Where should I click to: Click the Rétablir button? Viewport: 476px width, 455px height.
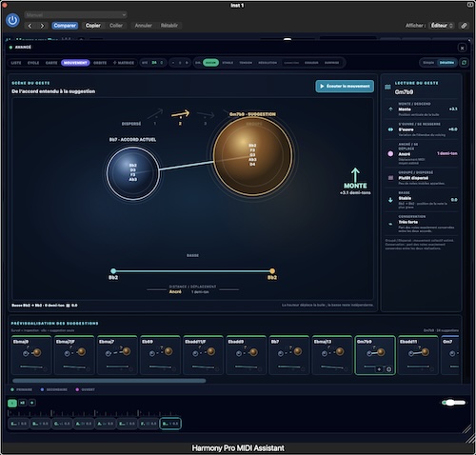169,26
